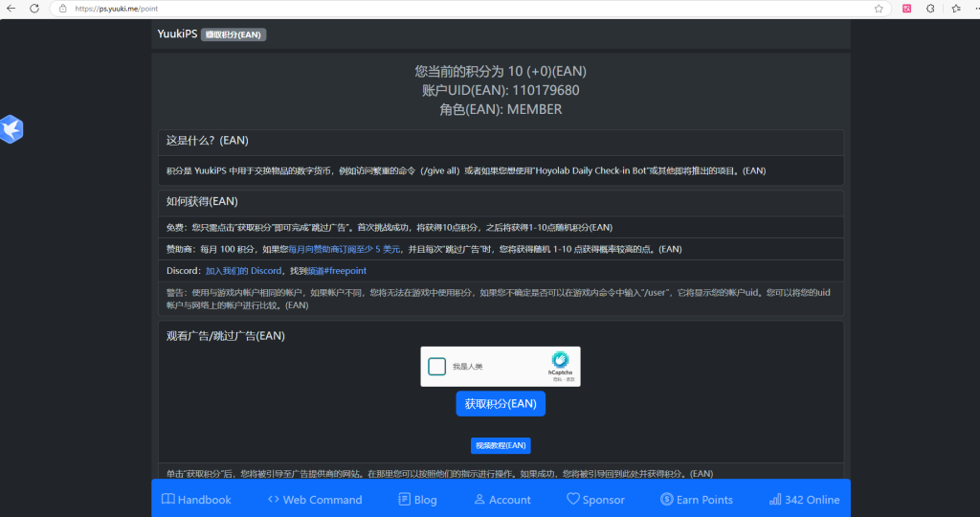Open the Handbook nav item
980x517 pixels.
click(196, 500)
